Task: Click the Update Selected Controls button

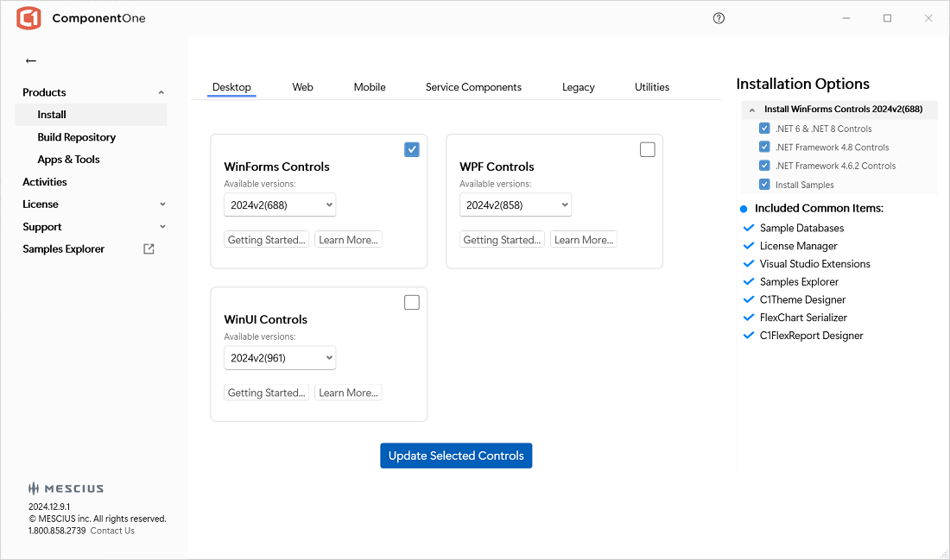Action: 456,456
